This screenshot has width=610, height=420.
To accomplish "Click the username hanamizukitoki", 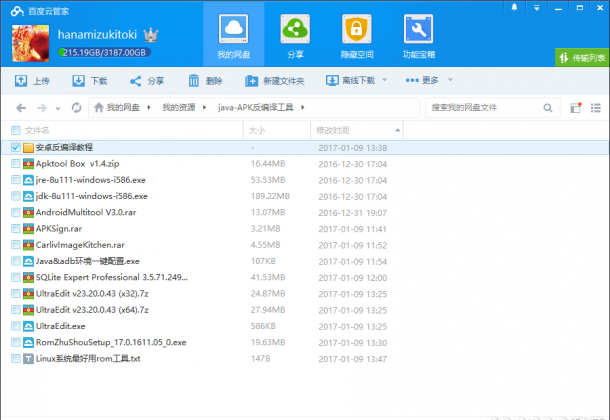I will click(97, 35).
